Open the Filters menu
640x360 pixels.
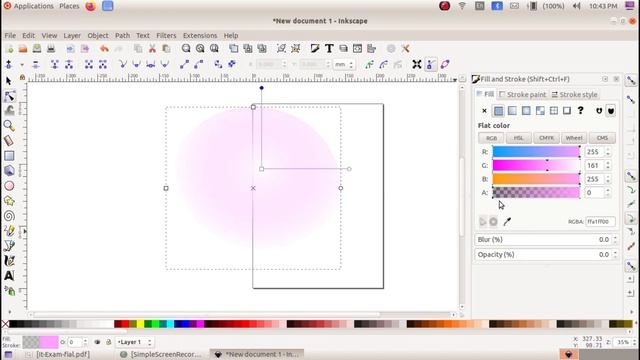pyautogui.click(x=166, y=36)
